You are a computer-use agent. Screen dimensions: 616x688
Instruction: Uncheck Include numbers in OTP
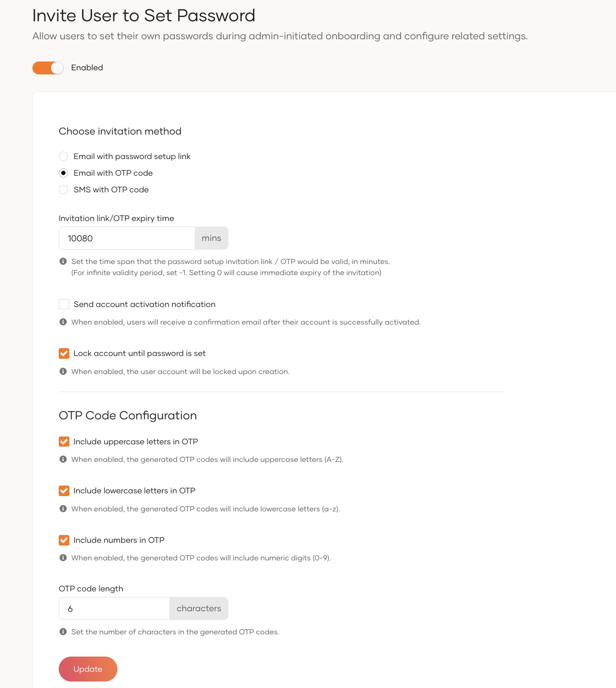64,540
